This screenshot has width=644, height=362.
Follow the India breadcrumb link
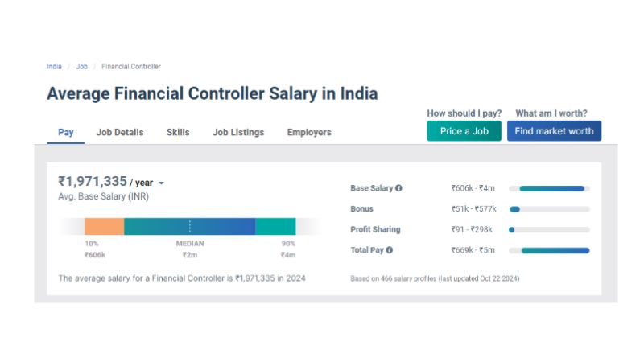[54, 67]
